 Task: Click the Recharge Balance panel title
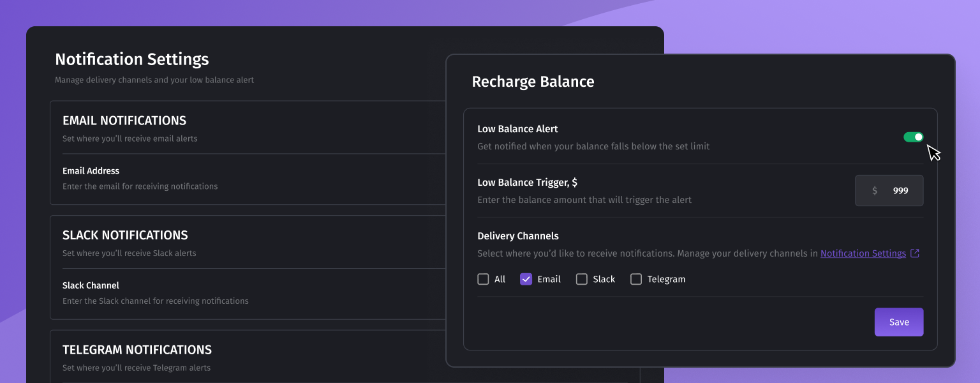(533, 82)
